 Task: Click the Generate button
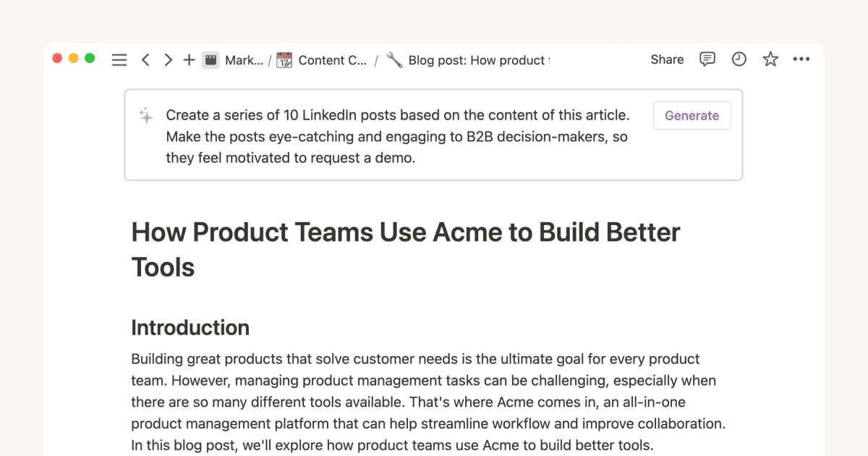point(692,115)
